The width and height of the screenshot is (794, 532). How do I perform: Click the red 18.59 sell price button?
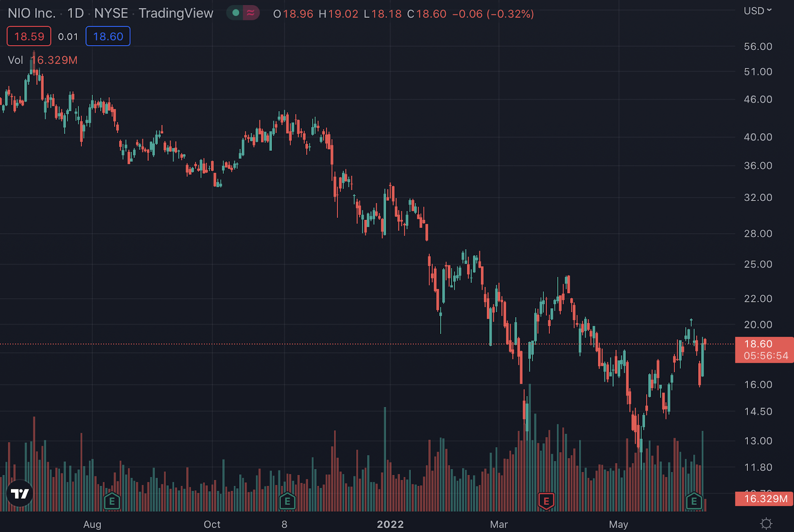29,36
